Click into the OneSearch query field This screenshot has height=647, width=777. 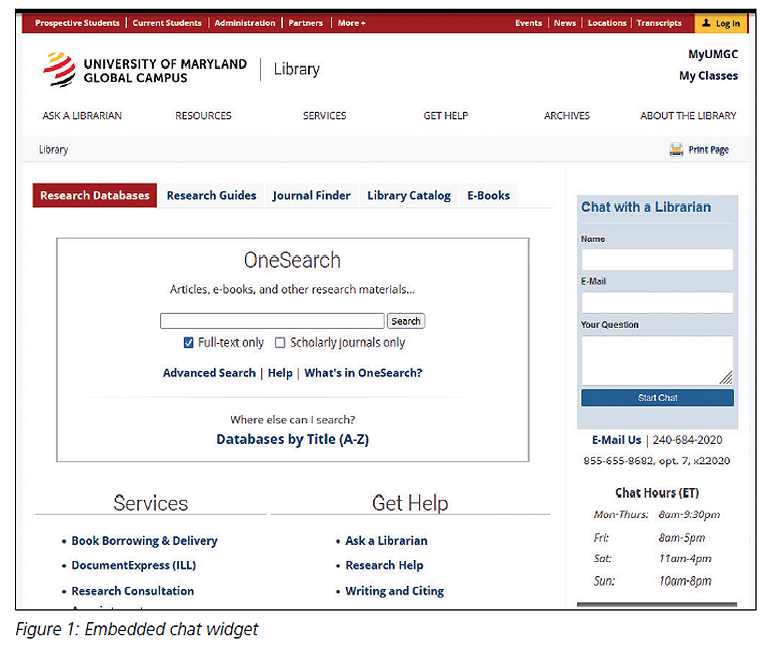pos(272,321)
